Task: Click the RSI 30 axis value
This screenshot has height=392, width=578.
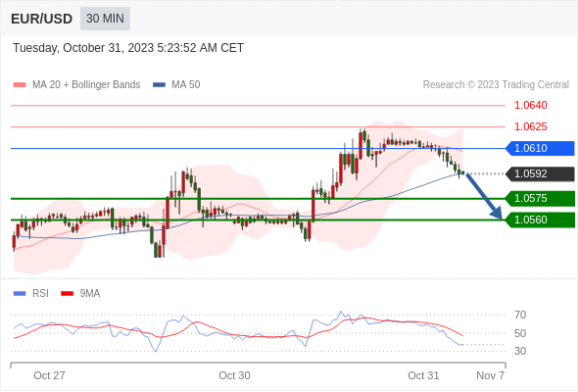Action: [x=520, y=351]
